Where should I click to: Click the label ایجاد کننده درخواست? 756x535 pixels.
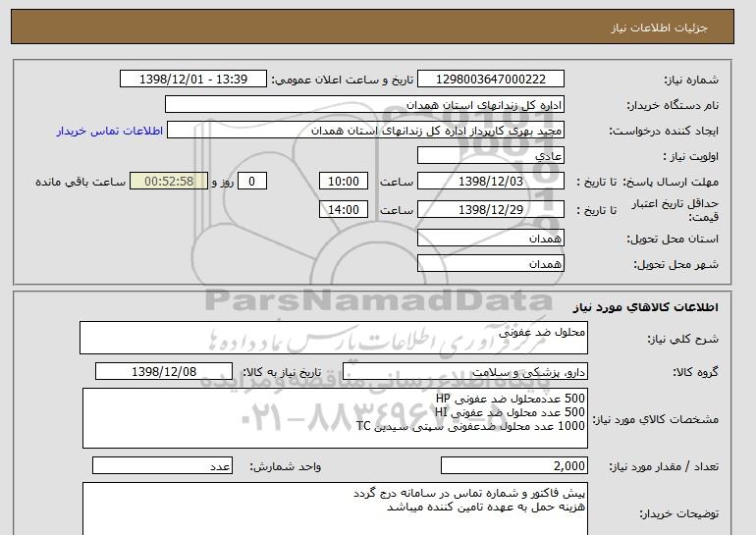664,132
